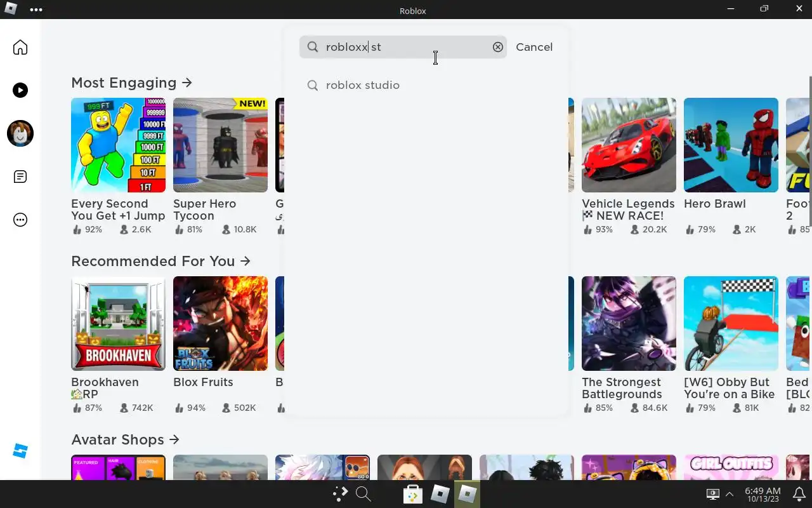Open the Featured avatar shop thumbnail

pyautogui.click(x=118, y=467)
